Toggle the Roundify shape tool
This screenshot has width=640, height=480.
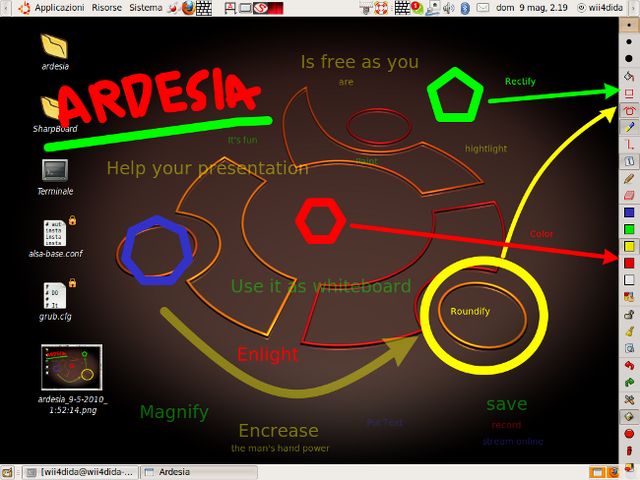[x=629, y=110]
